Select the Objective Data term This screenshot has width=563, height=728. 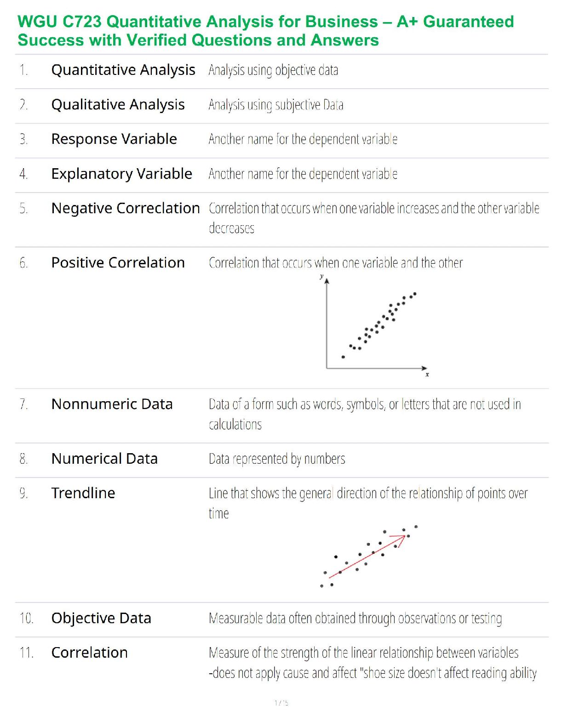point(101,618)
